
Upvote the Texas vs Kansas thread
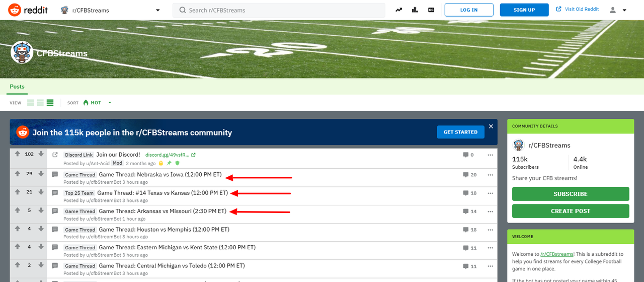(18, 192)
